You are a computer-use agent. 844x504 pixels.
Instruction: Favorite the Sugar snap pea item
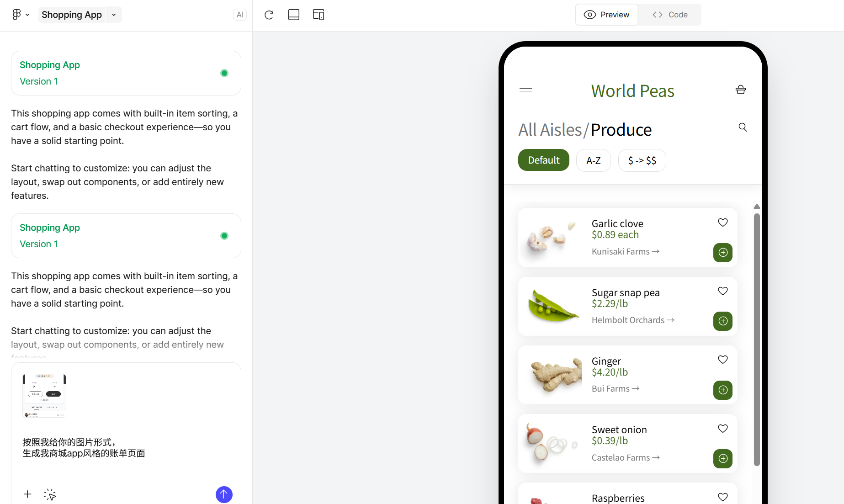pyautogui.click(x=722, y=291)
